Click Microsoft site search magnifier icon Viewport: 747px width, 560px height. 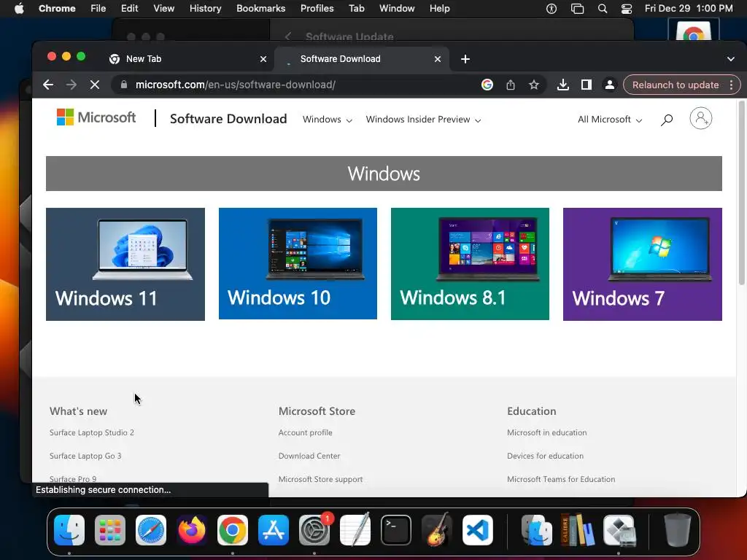pos(667,120)
